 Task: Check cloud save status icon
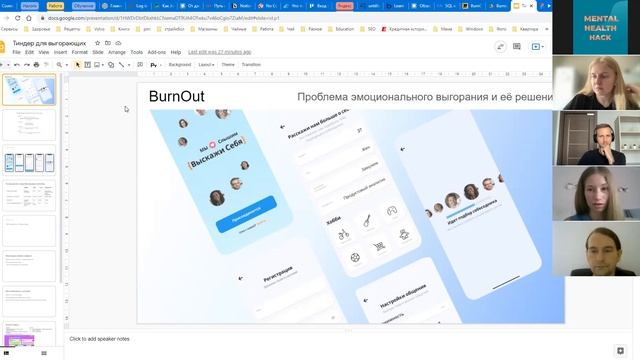tap(118, 43)
